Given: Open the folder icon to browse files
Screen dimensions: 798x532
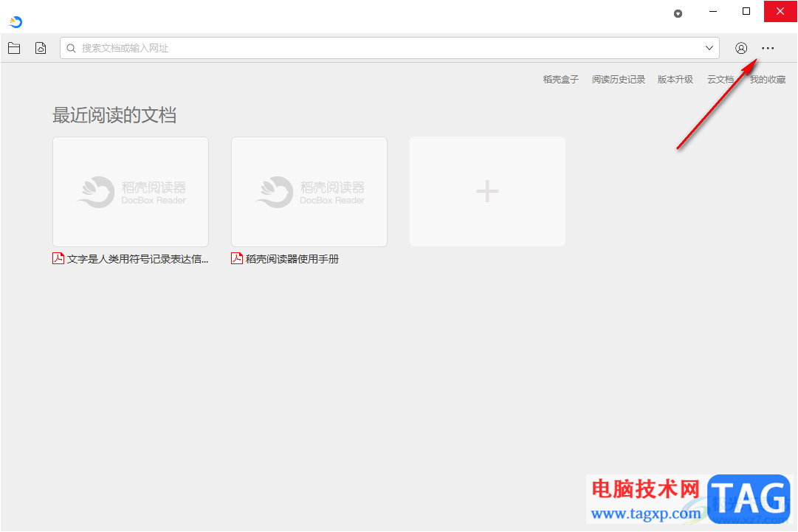Looking at the screenshot, I should pos(14,48).
